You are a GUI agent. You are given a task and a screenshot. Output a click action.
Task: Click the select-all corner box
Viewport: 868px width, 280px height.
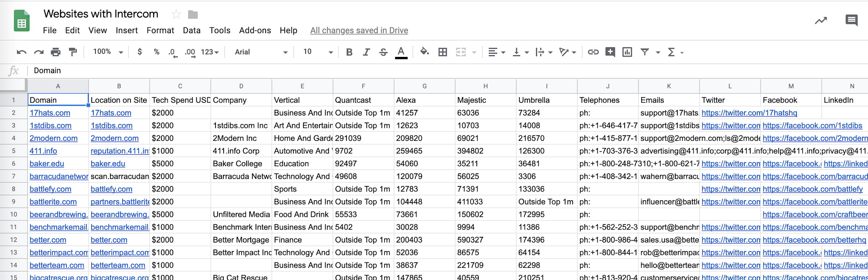click(x=14, y=86)
